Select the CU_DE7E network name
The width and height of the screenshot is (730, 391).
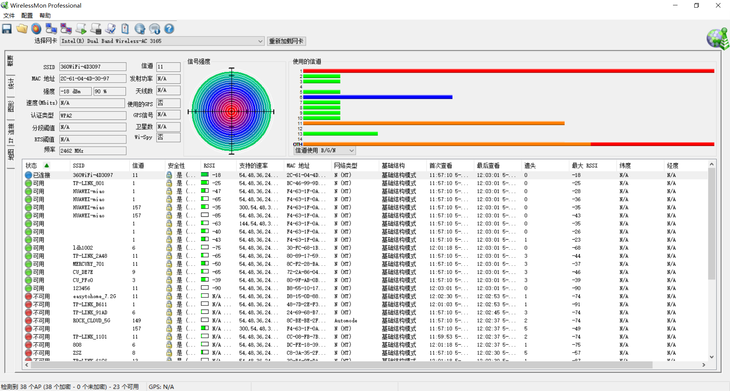(83, 272)
